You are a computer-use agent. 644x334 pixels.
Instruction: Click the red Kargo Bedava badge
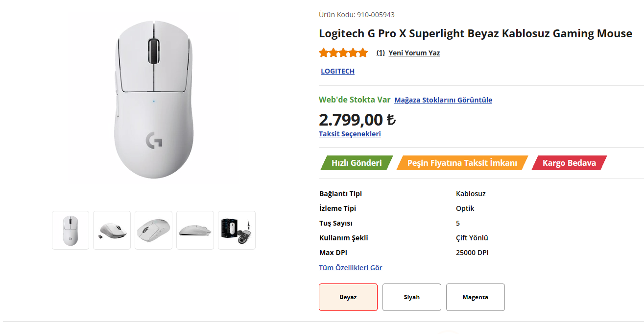[x=569, y=163]
